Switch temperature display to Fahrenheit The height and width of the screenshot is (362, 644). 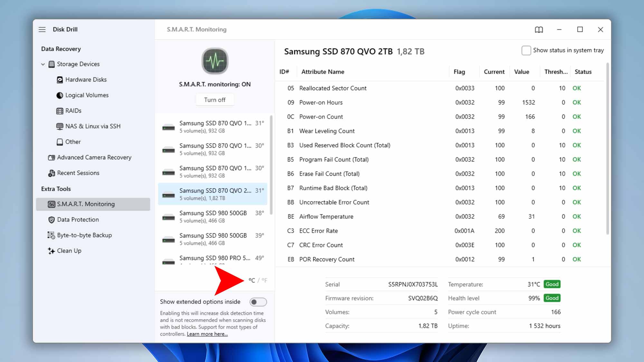click(x=264, y=280)
